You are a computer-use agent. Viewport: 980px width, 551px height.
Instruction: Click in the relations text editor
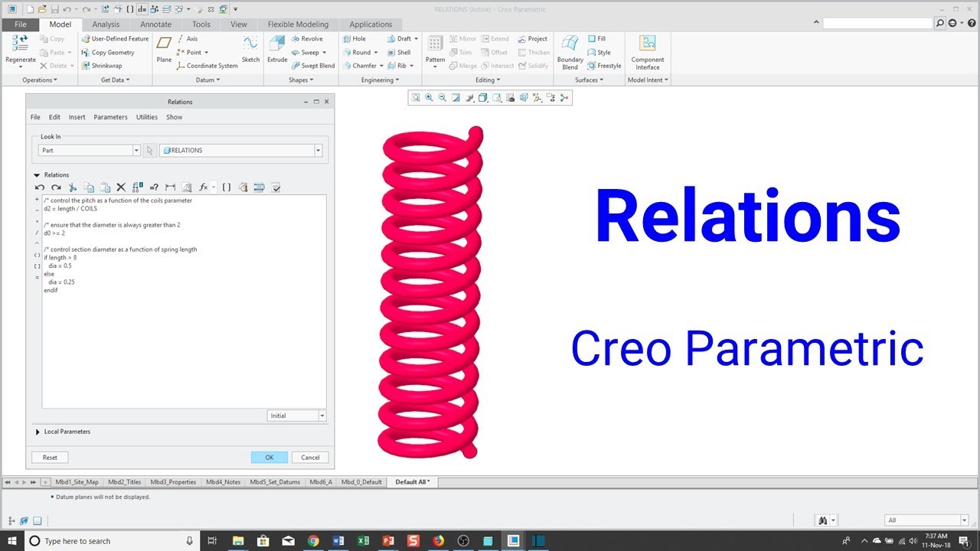(x=184, y=301)
